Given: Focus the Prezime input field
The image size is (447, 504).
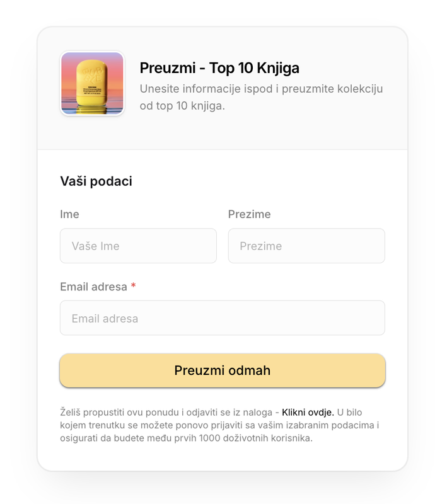Looking at the screenshot, I should [x=306, y=246].
